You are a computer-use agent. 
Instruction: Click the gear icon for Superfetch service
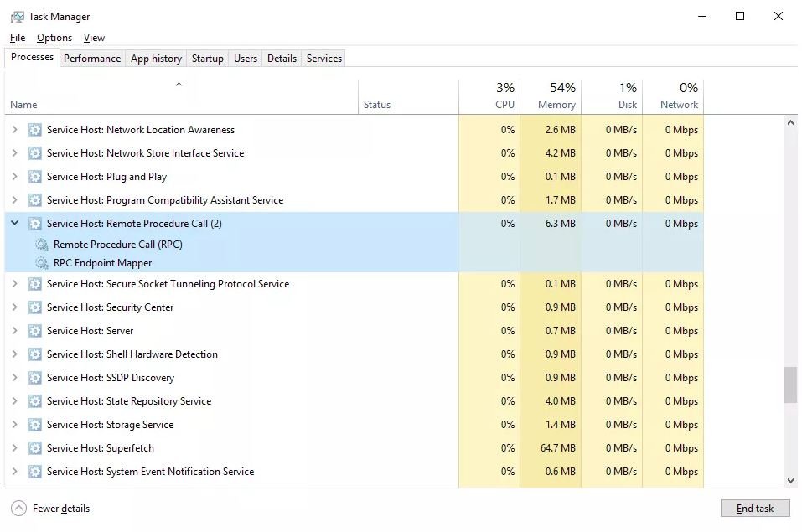[x=34, y=448]
